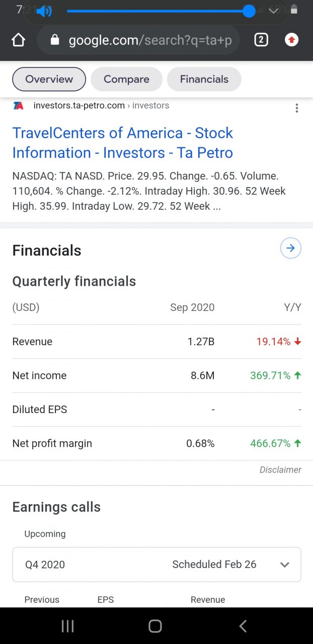Image resolution: width=313 pixels, height=644 pixels.
Task: Switch to the Compare tab
Action: point(126,79)
